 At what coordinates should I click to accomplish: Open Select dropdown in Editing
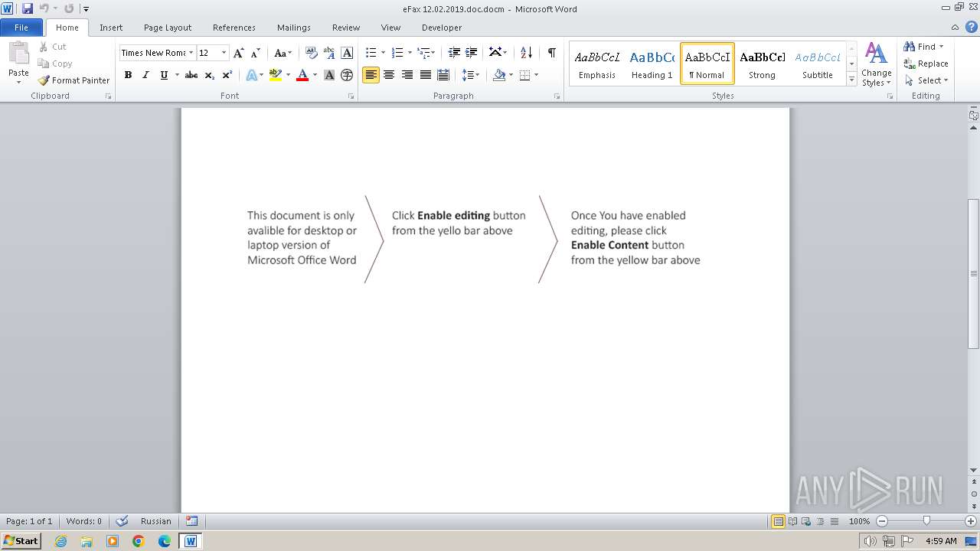coord(926,80)
